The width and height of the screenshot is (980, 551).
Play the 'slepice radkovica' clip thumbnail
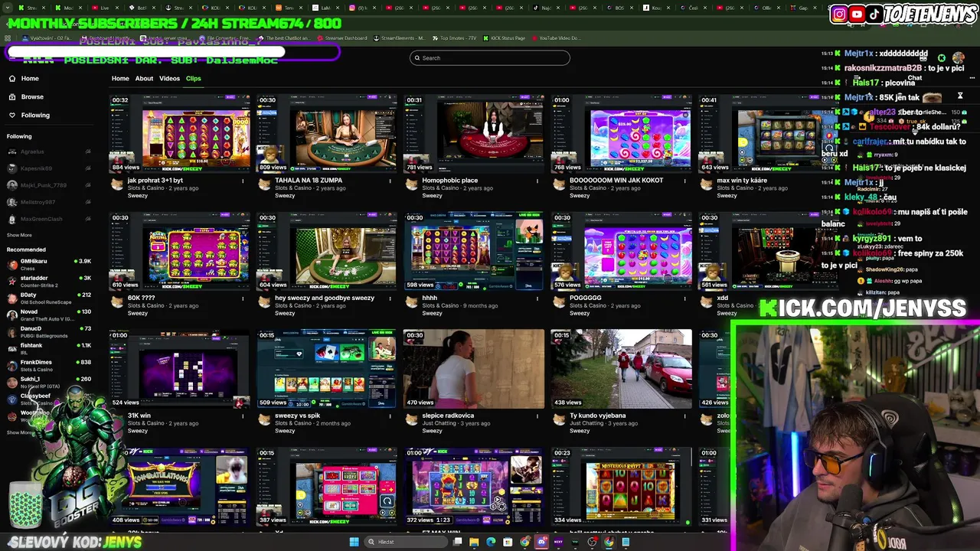[474, 368]
